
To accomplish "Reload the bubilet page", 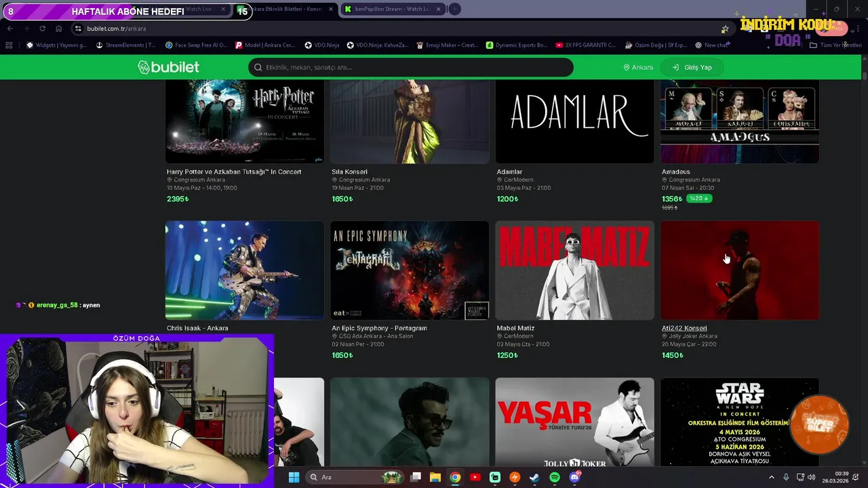I will (x=42, y=28).
